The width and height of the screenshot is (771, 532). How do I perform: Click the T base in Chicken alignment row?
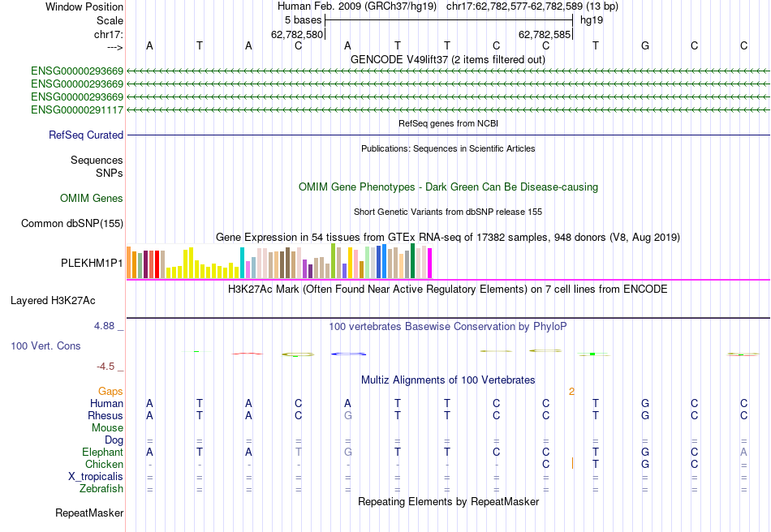coord(596,464)
